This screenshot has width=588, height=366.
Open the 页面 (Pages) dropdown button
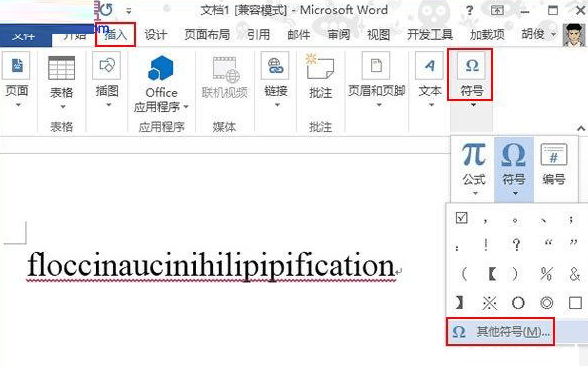pos(16,80)
